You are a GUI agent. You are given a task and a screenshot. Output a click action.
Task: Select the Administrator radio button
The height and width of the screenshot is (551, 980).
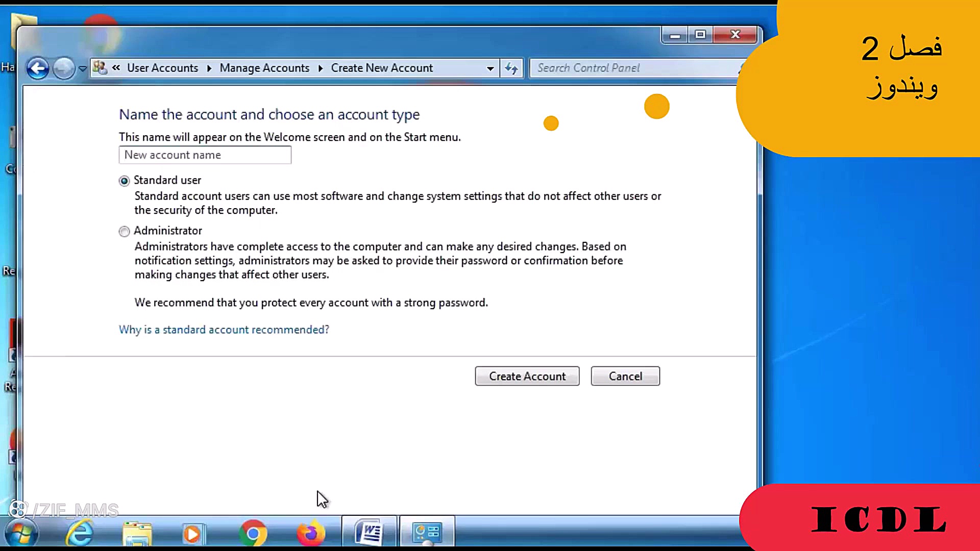(x=124, y=232)
